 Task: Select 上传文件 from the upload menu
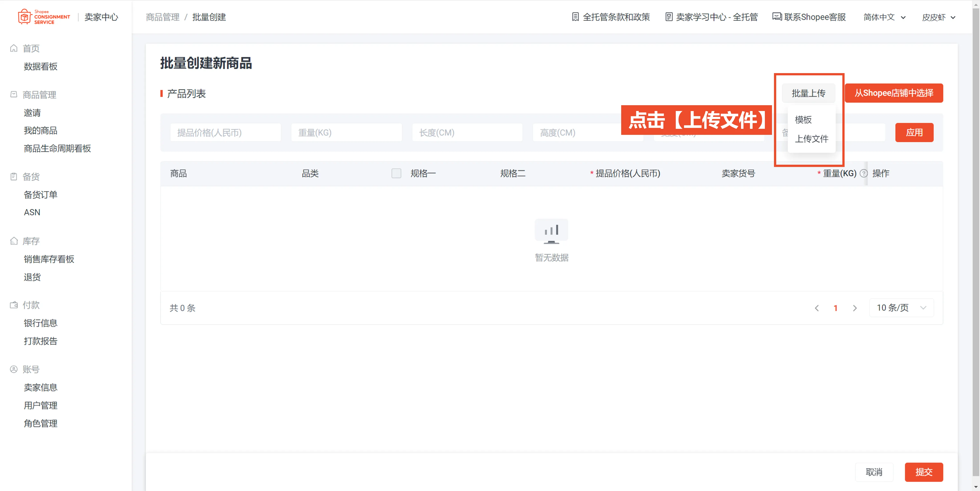point(812,139)
